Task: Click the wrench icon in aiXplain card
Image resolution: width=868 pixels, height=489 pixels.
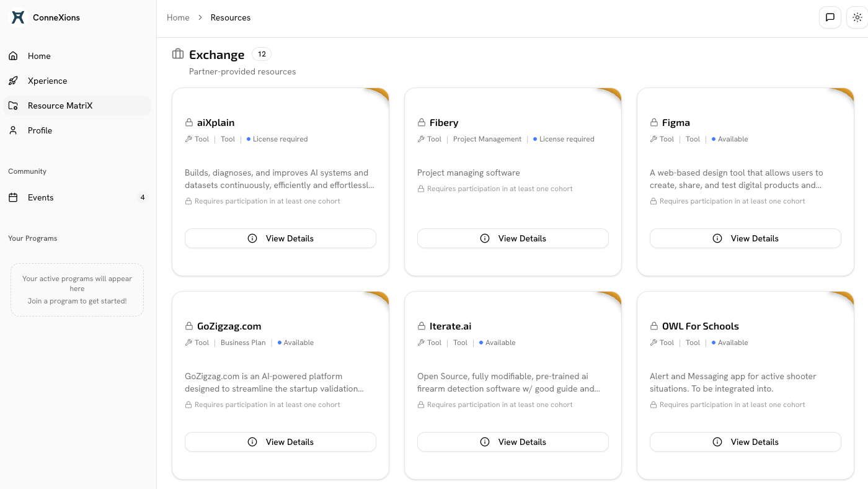Action: (x=188, y=139)
